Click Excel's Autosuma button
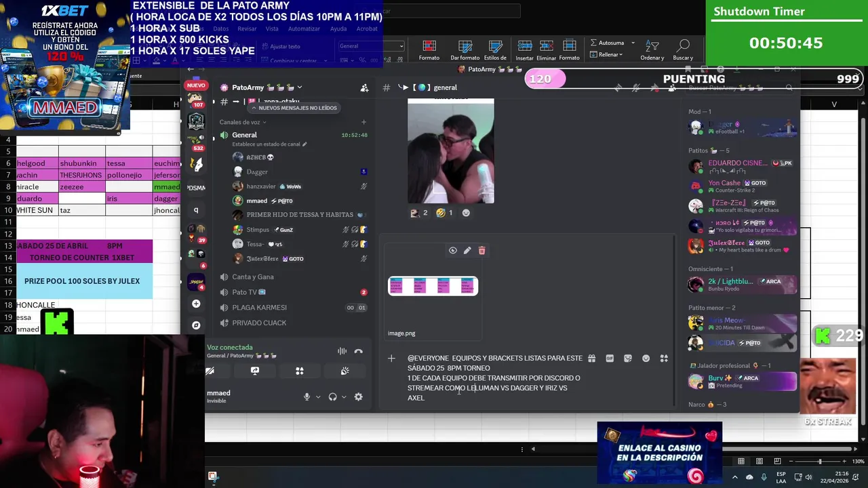The width and height of the screenshot is (868, 488). pos(607,43)
